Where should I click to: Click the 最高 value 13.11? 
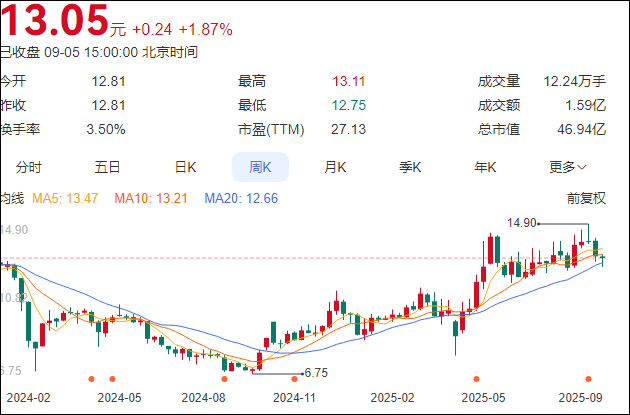tap(349, 82)
